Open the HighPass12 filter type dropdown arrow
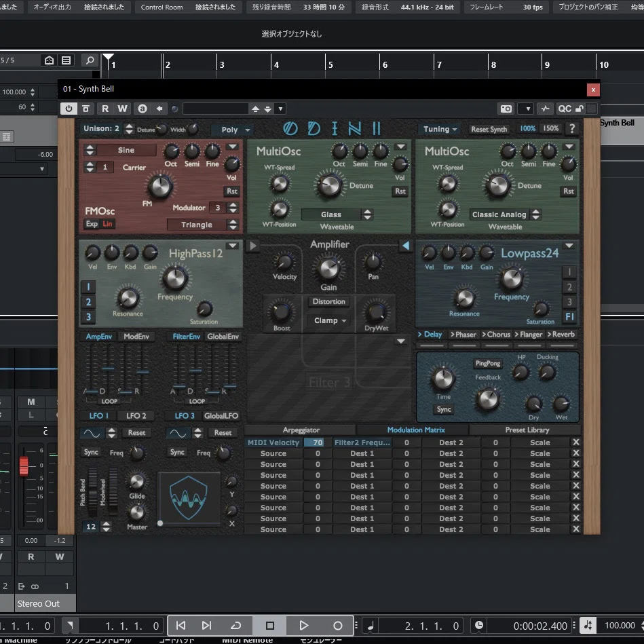 [x=233, y=246]
